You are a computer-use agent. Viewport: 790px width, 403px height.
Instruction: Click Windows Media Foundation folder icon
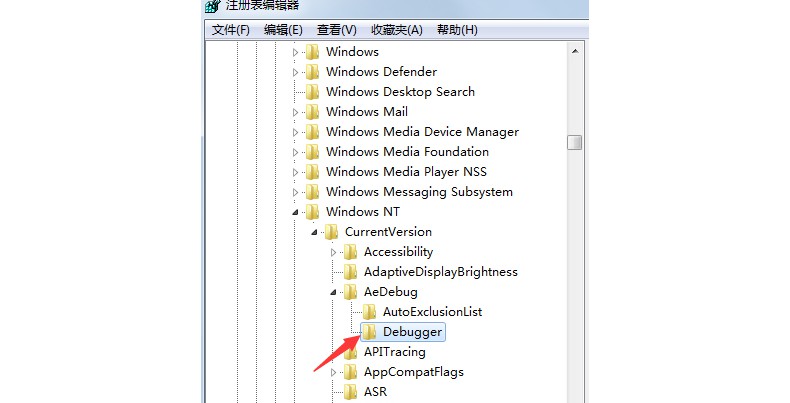[312, 152]
